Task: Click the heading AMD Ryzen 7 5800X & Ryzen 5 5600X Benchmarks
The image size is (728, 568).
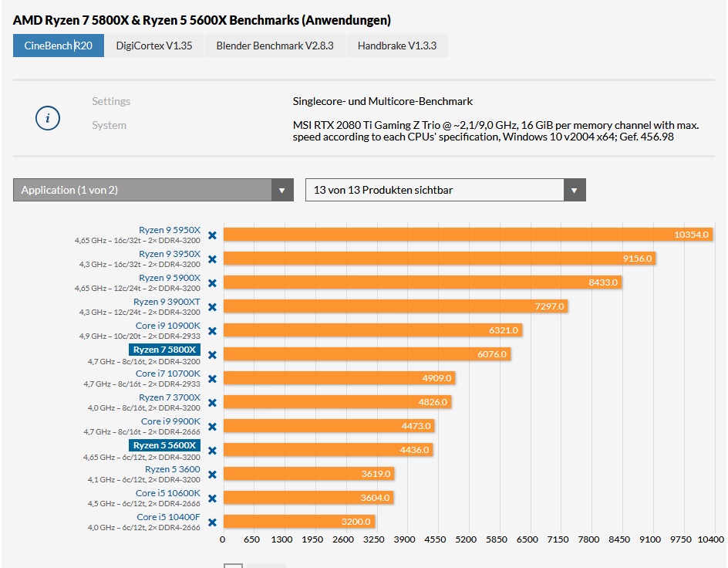Action: click(202, 20)
